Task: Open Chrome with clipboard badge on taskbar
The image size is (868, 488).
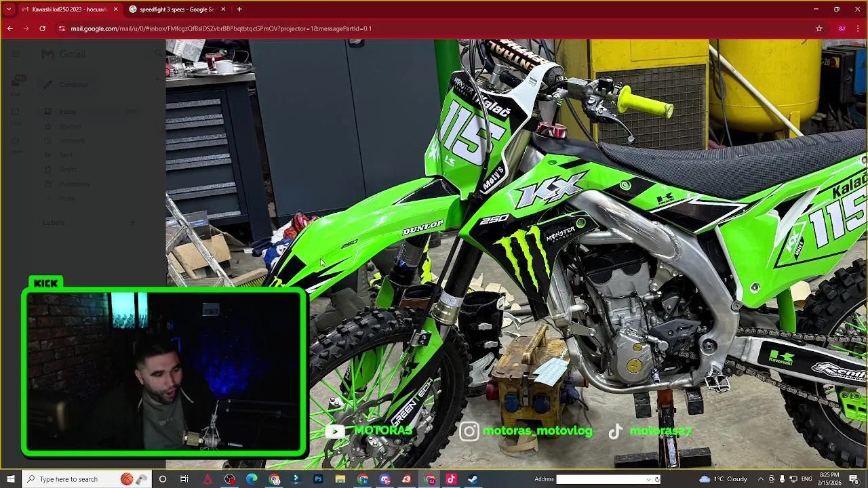Action: 274,479
